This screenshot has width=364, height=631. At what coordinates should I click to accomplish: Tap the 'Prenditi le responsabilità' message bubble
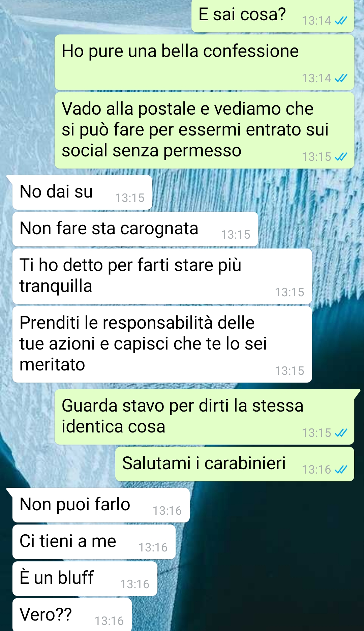click(162, 344)
